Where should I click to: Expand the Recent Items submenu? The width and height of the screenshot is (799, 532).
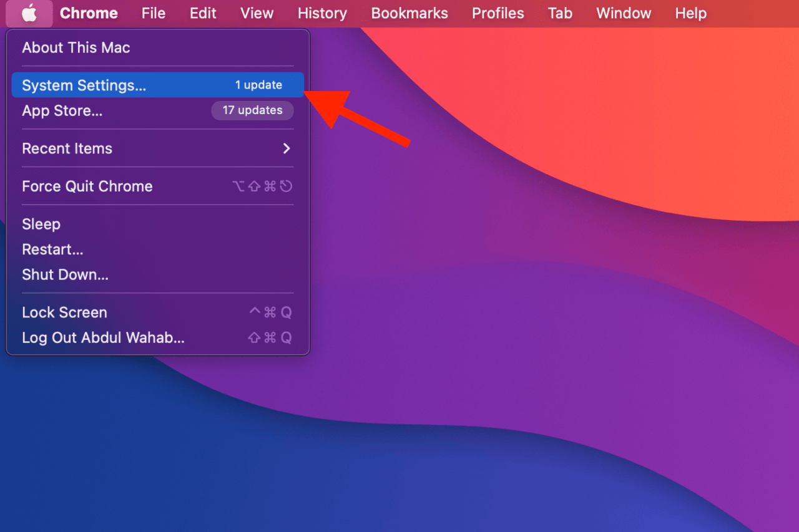(x=157, y=148)
